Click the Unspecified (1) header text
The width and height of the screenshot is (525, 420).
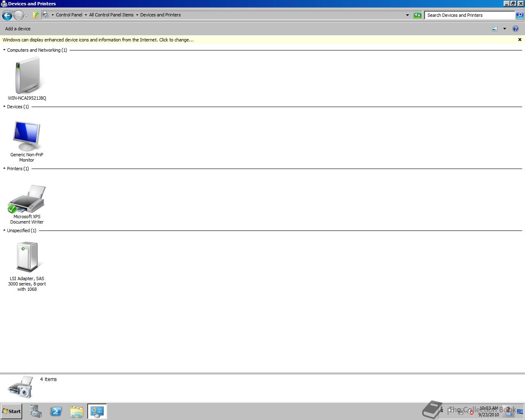[x=22, y=231]
